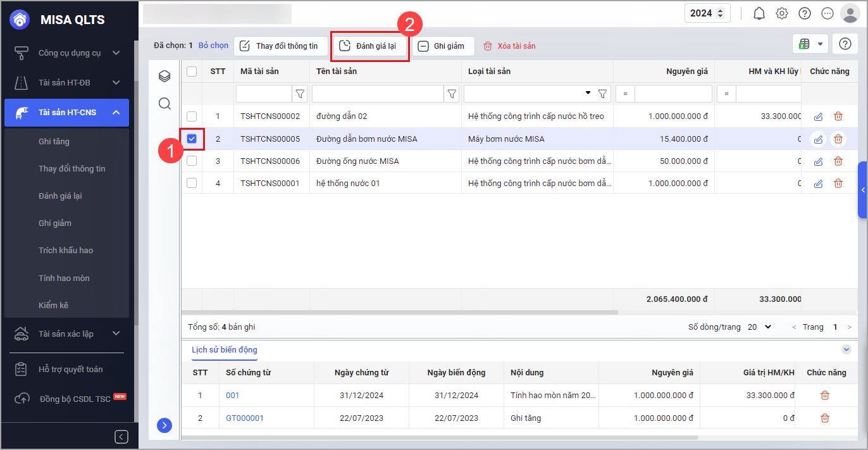Screen dimensions: 868x450
Task: Click edit pencil for TSHTCNS00002 row
Action: [x=818, y=116]
